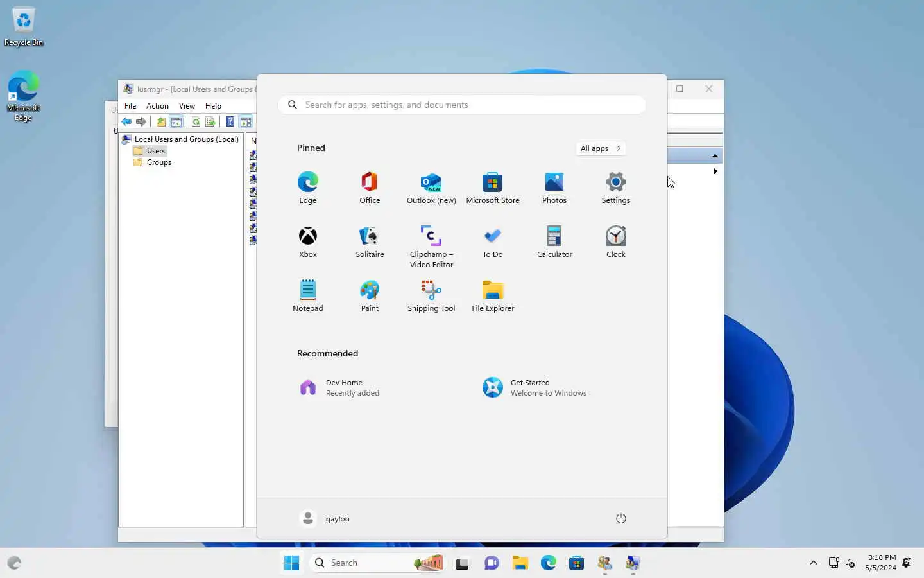This screenshot has height=578, width=924.
Task: Open File Explorer from pinned apps
Action: coord(493,296)
